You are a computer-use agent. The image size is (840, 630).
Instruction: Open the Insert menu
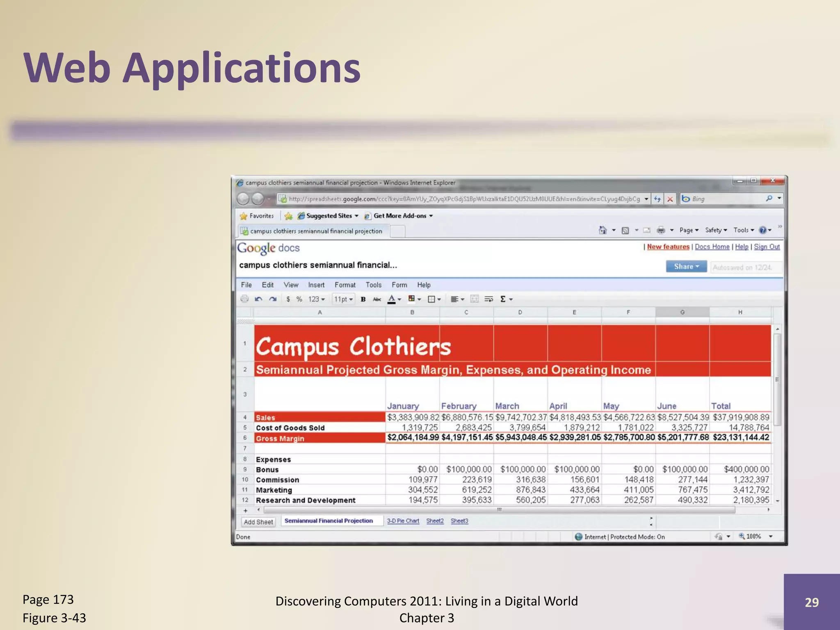(x=316, y=285)
